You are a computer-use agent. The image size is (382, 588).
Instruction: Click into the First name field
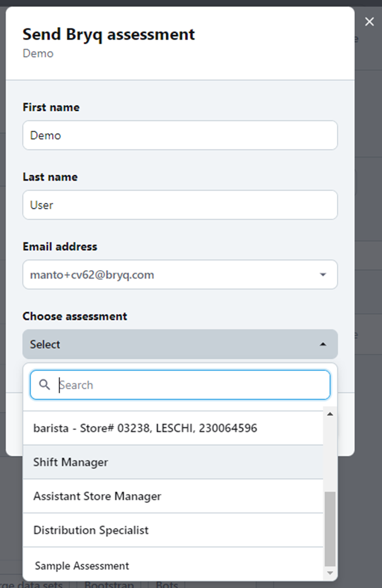tap(180, 135)
